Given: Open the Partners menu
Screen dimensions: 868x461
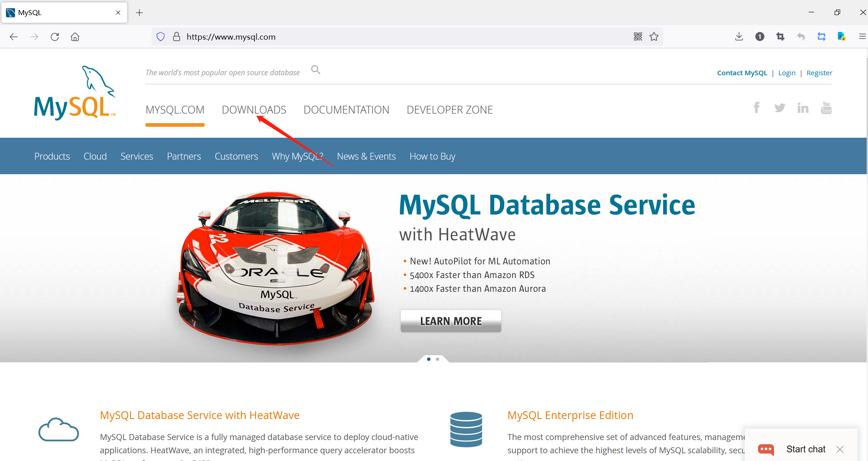Looking at the screenshot, I should [x=184, y=156].
